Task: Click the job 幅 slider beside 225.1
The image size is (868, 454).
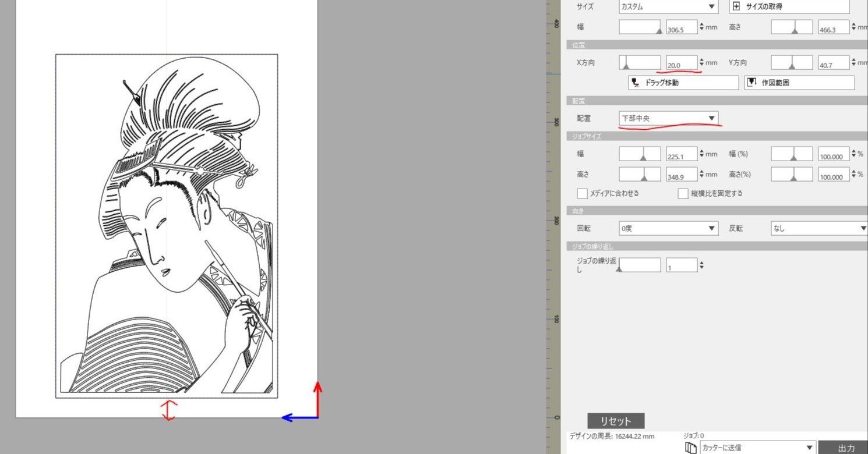Action: [640, 154]
